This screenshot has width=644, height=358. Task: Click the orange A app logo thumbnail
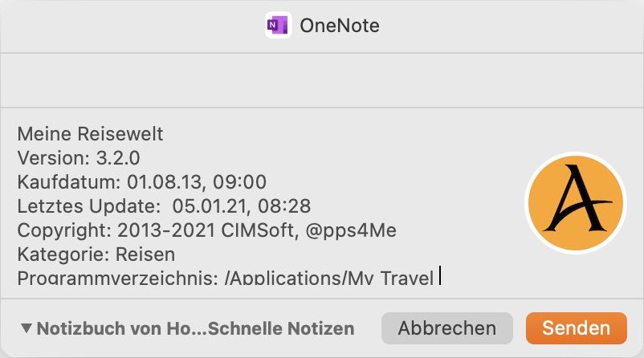(576, 203)
